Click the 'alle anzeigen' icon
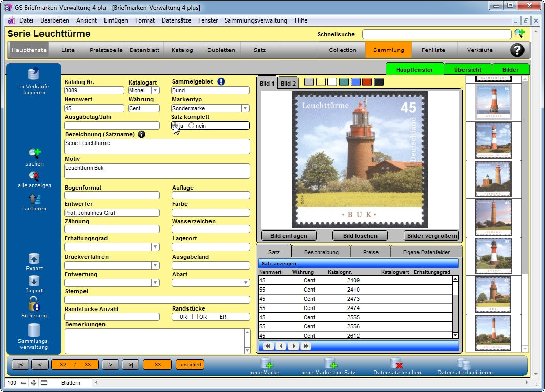Screen dimensions: 545x392 point(34,176)
